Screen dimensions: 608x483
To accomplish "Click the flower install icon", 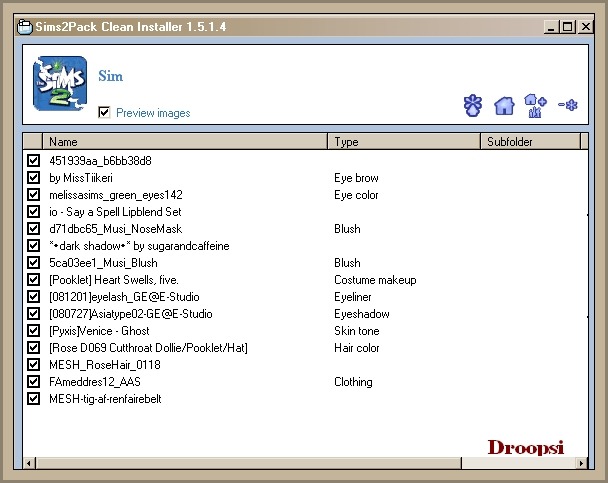I will (x=473, y=105).
